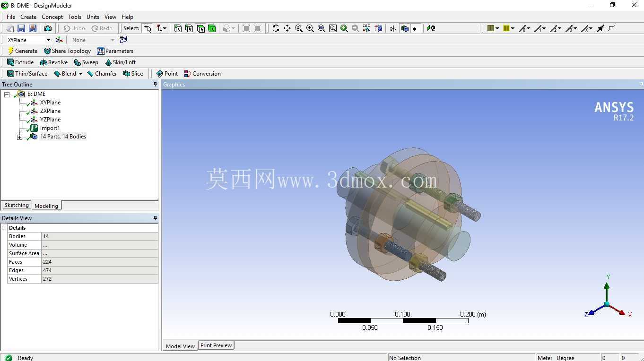Click the Next View magnifier icon

[356, 28]
